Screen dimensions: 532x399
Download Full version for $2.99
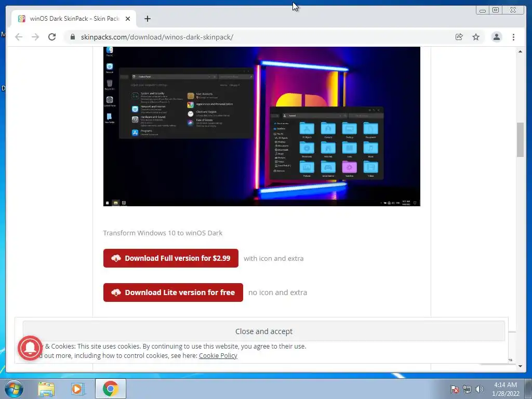[x=170, y=258]
